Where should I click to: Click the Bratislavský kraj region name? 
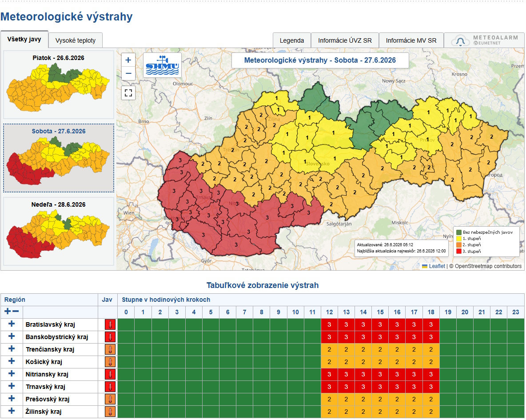50,324
